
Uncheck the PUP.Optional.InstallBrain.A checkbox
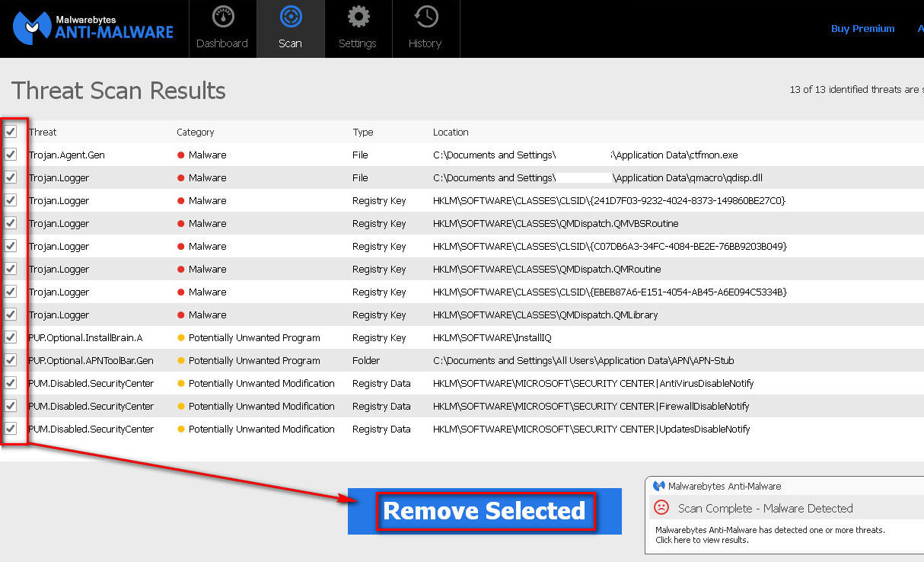point(11,337)
